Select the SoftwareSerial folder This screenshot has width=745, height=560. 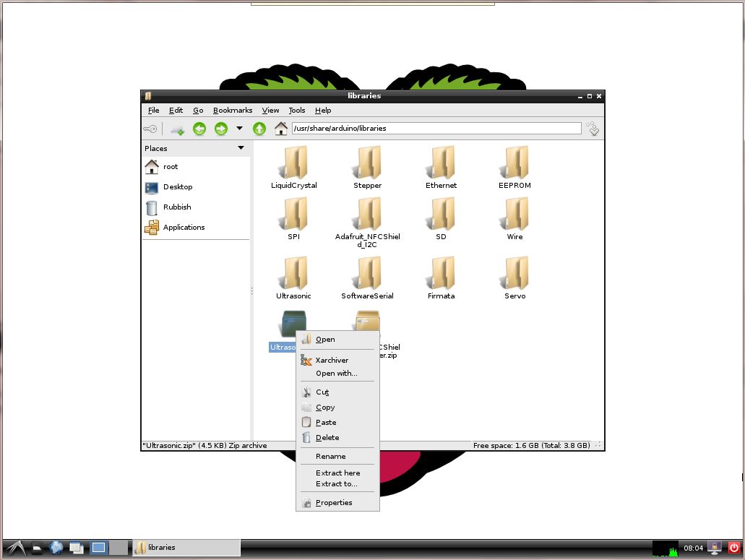click(x=367, y=278)
